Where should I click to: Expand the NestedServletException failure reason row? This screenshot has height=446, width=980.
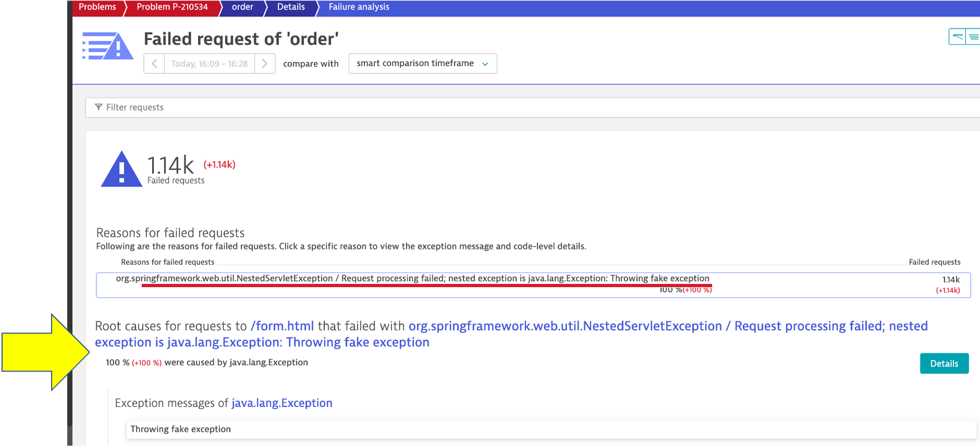(412, 279)
